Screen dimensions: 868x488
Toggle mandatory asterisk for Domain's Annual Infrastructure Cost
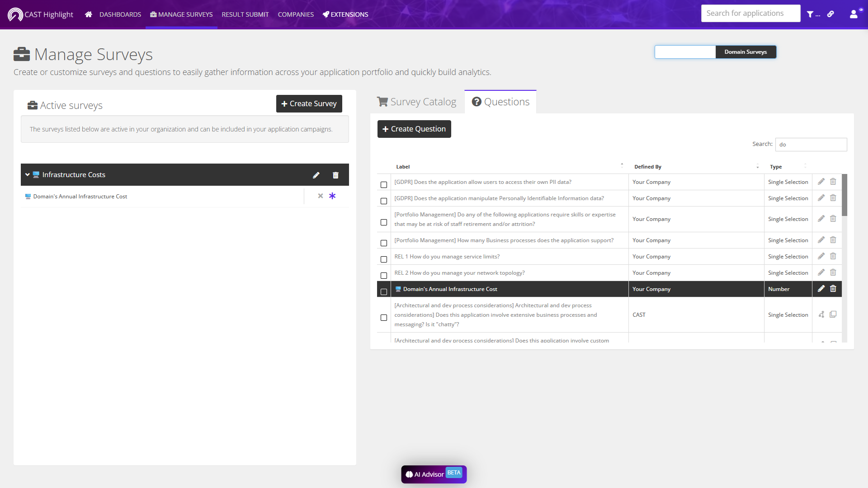pyautogui.click(x=332, y=196)
